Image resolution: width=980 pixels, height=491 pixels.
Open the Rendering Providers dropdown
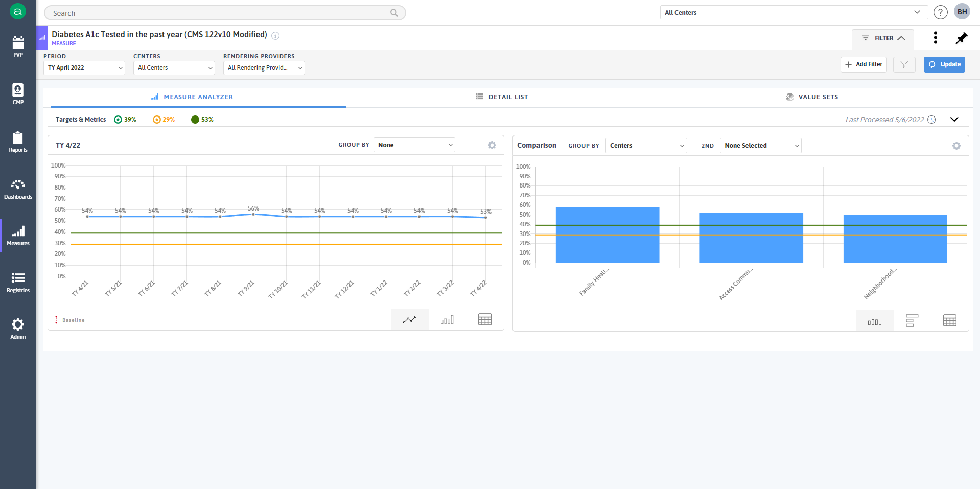tap(264, 68)
